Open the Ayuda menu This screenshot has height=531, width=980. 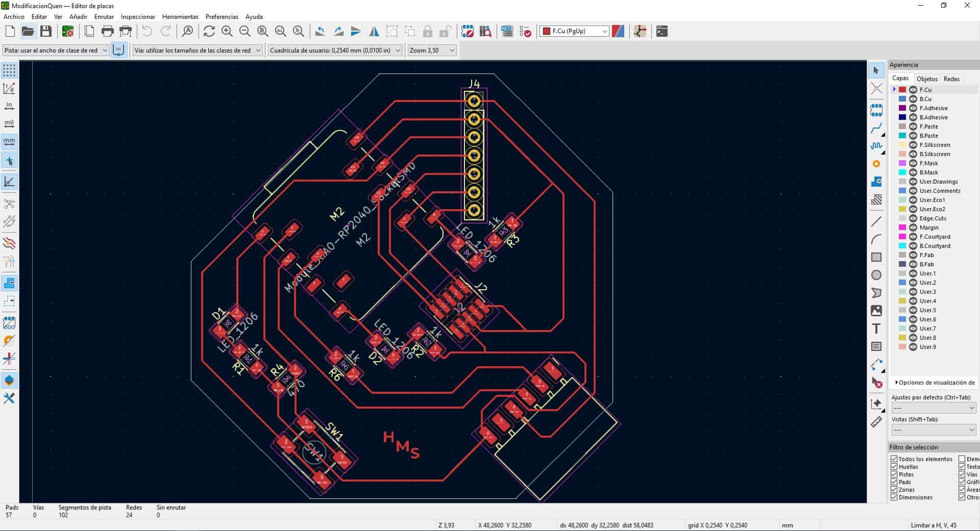(x=254, y=17)
